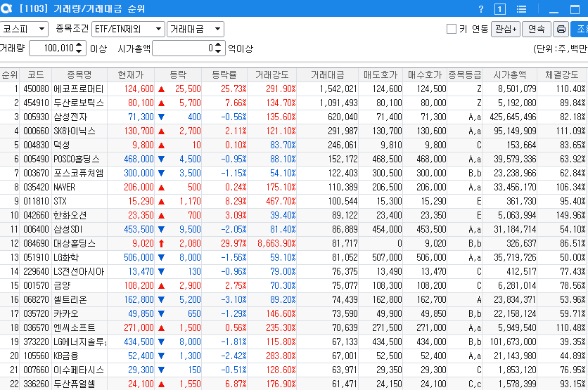Open the help question mark icon
The image size is (588, 390).
[x=481, y=9]
